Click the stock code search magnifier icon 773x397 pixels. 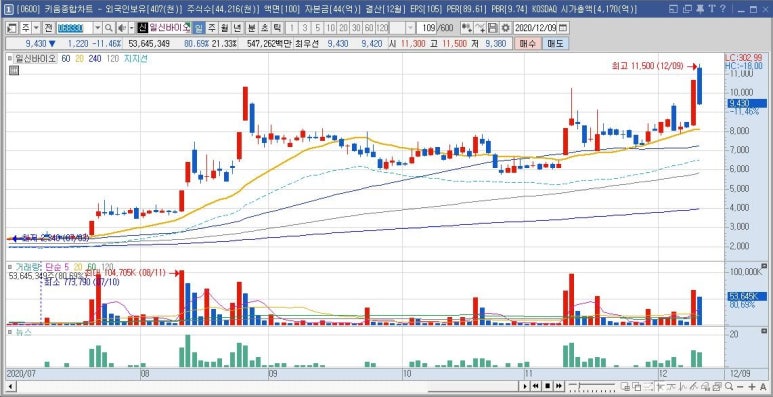point(108,28)
